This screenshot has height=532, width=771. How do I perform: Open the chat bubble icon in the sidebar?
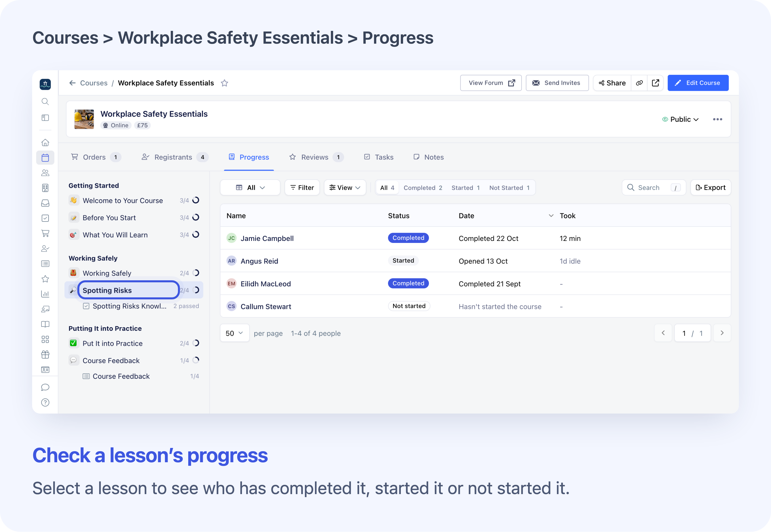[45, 387]
